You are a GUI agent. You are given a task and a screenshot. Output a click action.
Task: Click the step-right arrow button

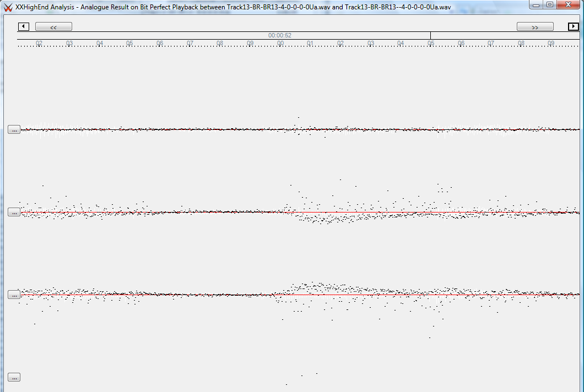[573, 26]
